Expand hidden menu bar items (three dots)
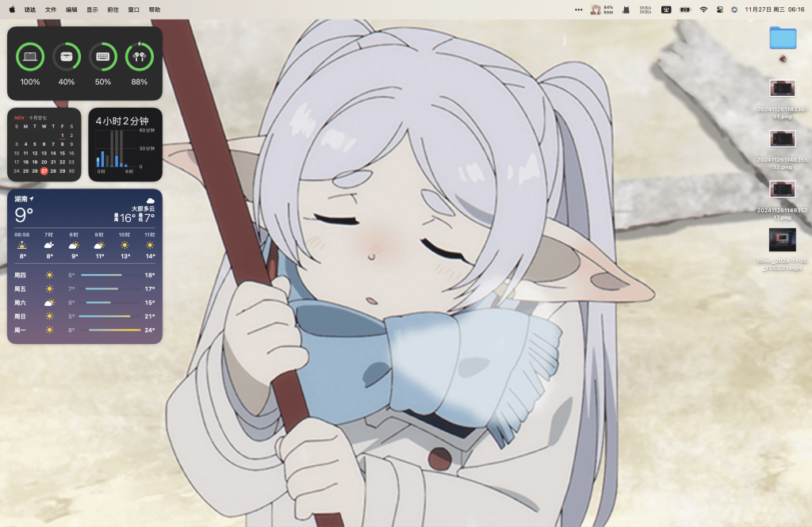Image resolution: width=812 pixels, height=527 pixels. point(579,10)
